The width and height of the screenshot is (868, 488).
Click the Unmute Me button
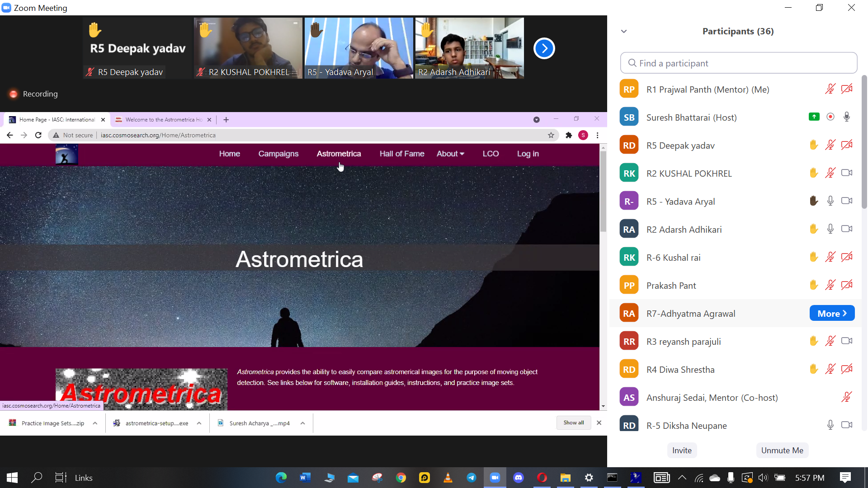[x=782, y=450]
